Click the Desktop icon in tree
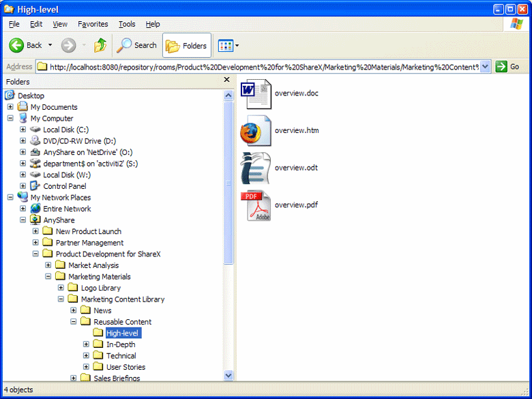The width and height of the screenshot is (532, 399). pyautogui.click(x=10, y=95)
